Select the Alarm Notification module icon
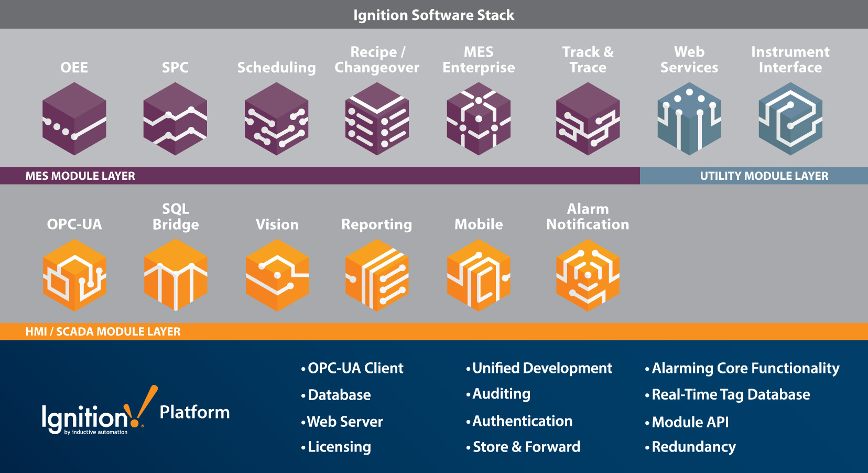 coord(588,276)
